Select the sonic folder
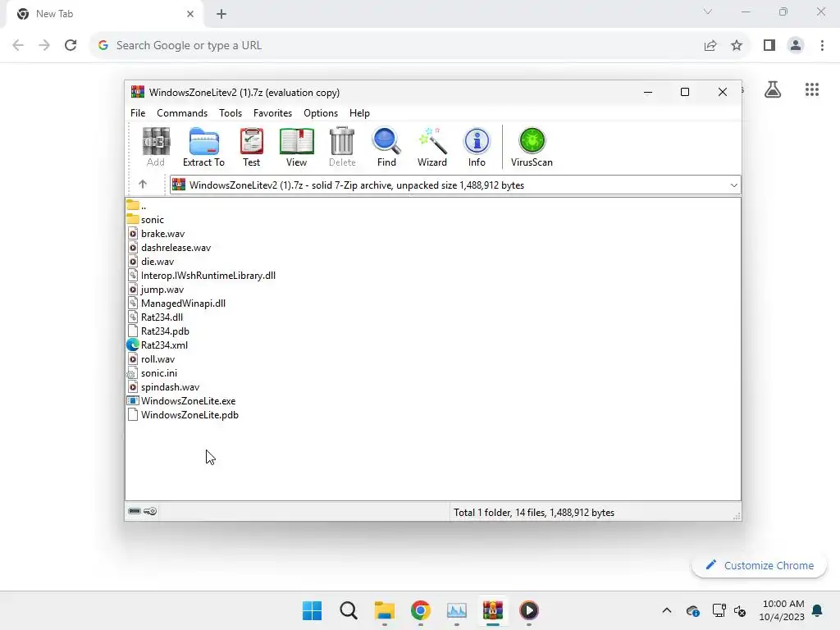Screen dimensions: 840x630 tap(146, 220)
